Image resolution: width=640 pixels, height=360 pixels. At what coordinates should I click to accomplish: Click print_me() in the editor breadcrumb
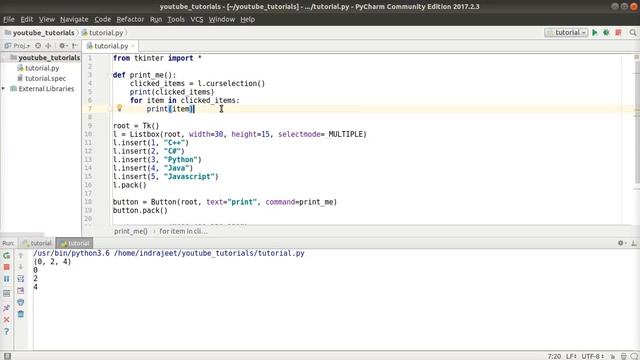pos(131,231)
